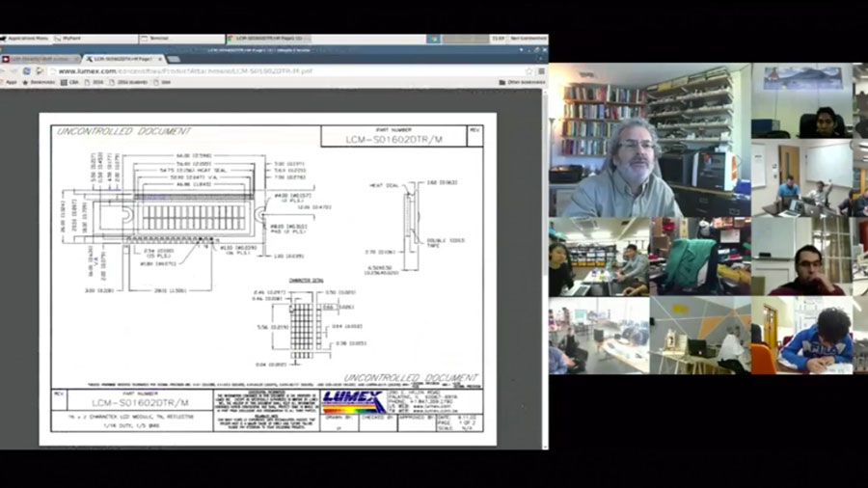
Task: Click the icon right of reload button
Action: 40,70
